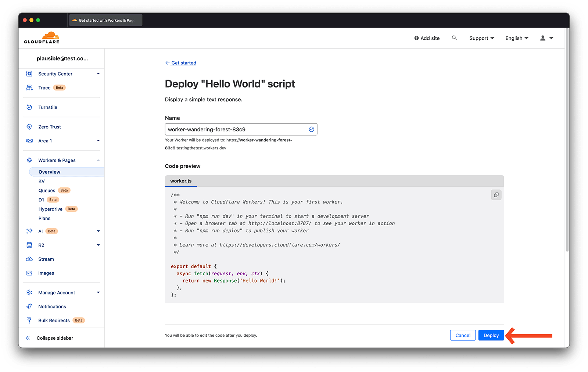Viewport: 588px width, 372px height.
Task: Open the KV submenu item
Action: pyautogui.click(x=42, y=181)
